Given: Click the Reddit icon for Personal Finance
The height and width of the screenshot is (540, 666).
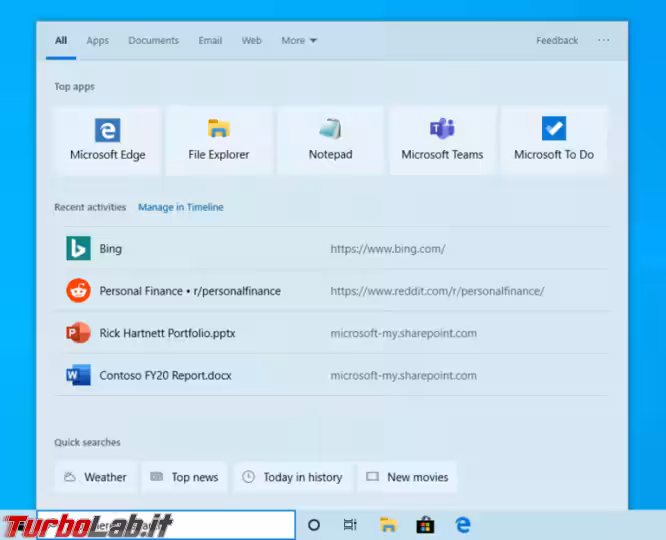Looking at the screenshot, I should 78,291.
